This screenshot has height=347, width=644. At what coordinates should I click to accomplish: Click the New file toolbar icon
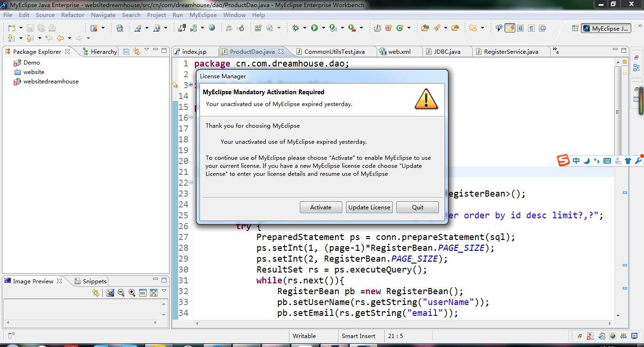[x=12, y=28]
